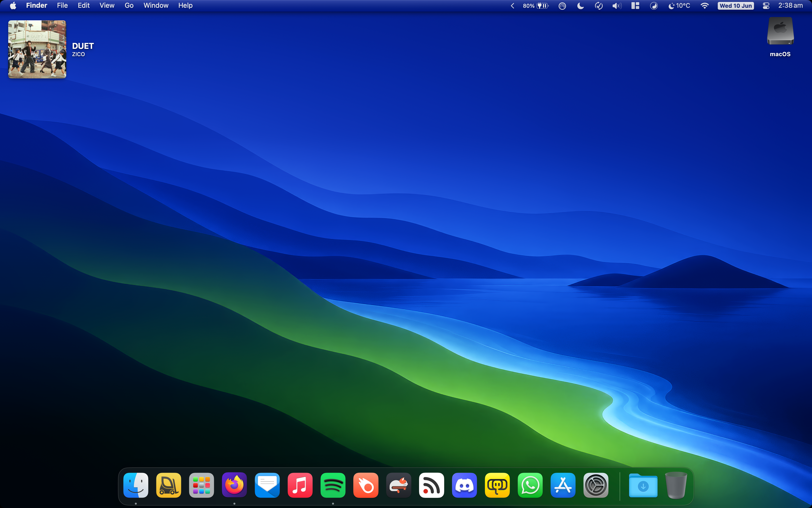Open Control Center switches icon
Screen dimensions: 812x508
766,6
